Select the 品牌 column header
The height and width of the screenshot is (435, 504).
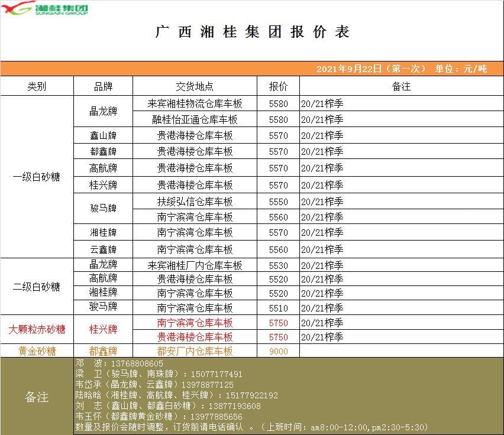[x=103, y=86]
